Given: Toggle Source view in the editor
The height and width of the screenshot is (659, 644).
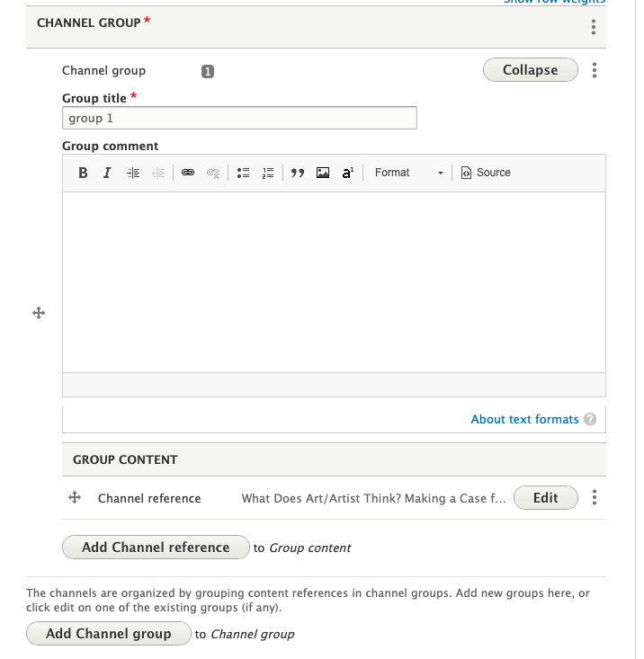Looking at the screenshot, I should pyautogui.click(x=486, y=173).
